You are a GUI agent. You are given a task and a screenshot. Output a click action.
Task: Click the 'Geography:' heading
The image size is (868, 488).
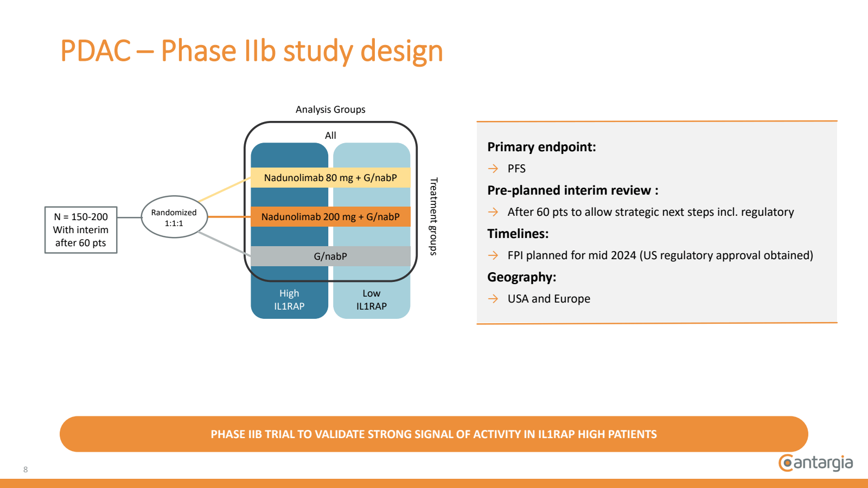pyautogui.click(x=522, y=277)
